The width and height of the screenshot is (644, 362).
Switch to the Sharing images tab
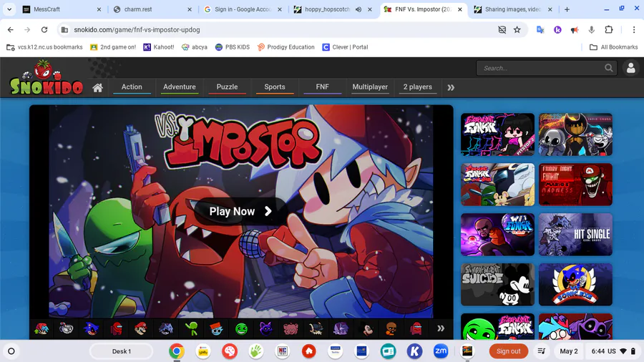pyautogui.click(x=513, y=9)
